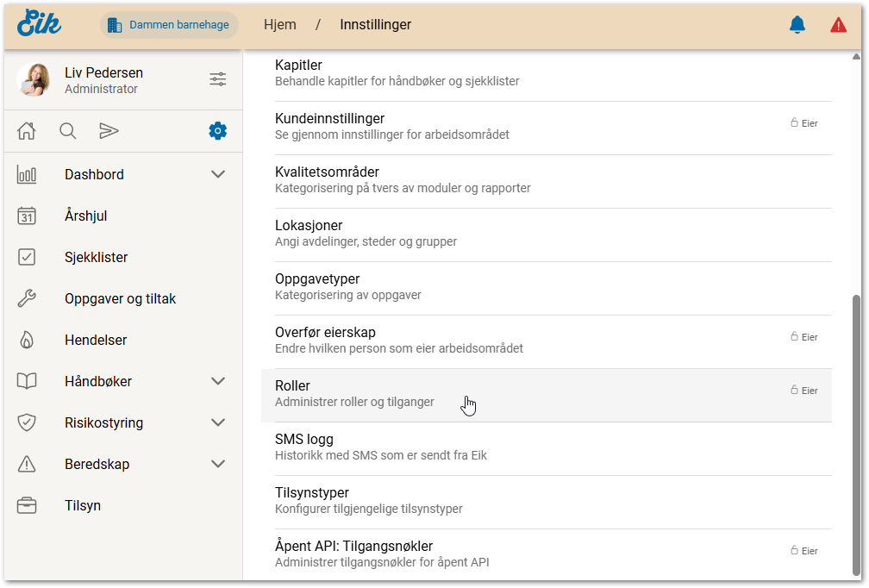This screenshot has height=588, width=869.
Task: Click the vertical scrollbar on settings list
Action: (x=855, y=431)
